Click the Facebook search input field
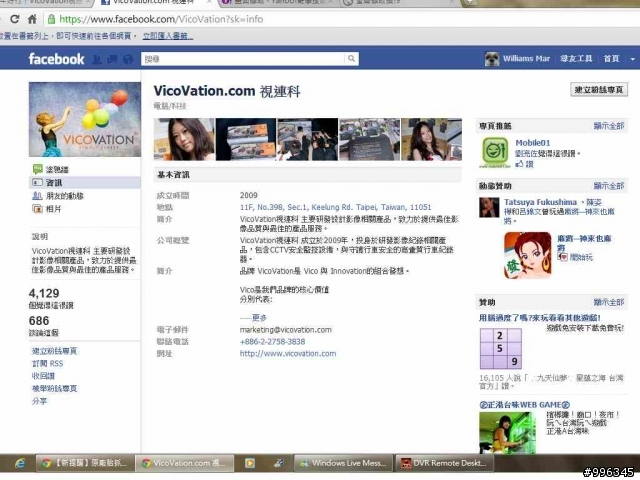Viewport: 640px width, 480px height. click(243, 59)
